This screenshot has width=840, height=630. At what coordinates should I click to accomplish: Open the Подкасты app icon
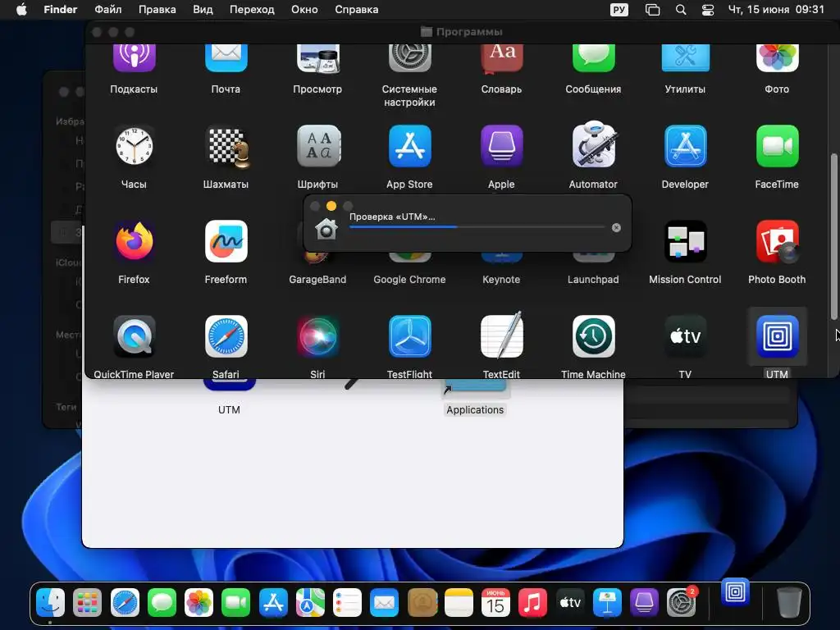(134, 58)
